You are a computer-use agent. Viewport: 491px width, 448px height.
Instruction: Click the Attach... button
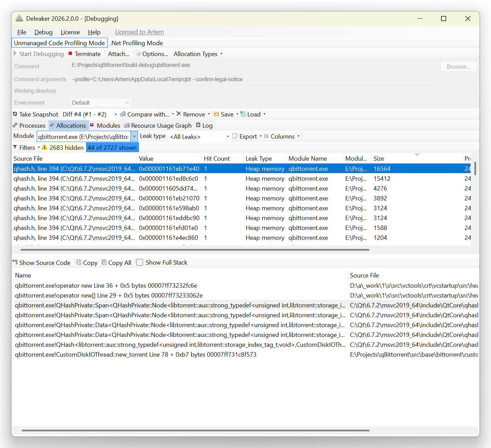click(119, 54)
